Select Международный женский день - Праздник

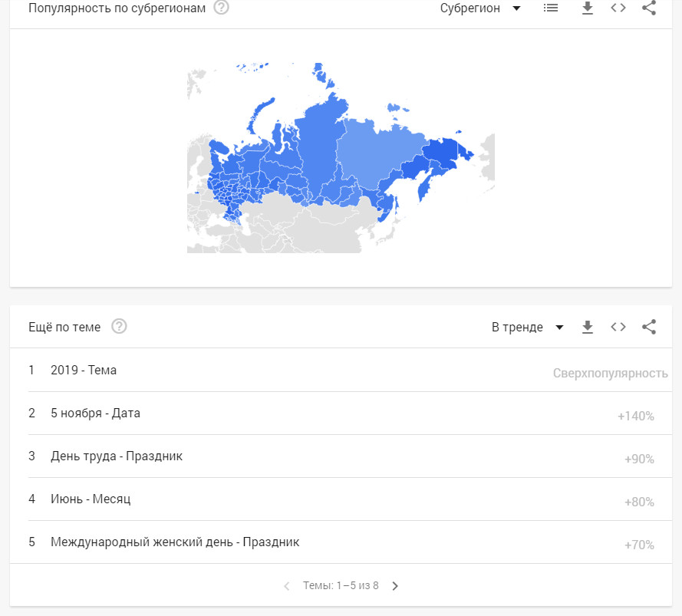(x=175, y=542)
